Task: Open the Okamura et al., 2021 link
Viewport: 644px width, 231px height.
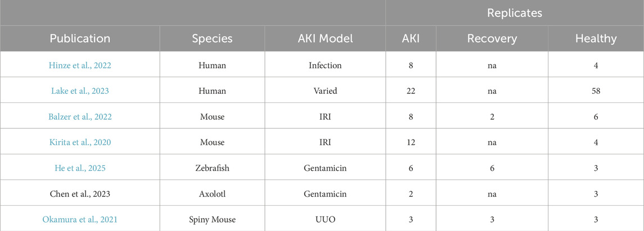Action: click(80, 219)
